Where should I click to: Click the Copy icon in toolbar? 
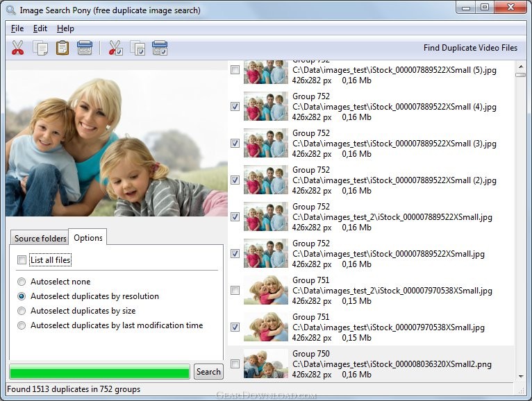(x=40, y=48)
